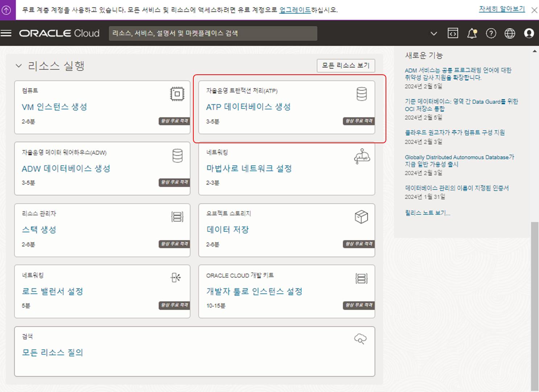Click the 2-3분 duration text
The width and height of the screenshot is (539, 392).
click(x=213, y=183)
